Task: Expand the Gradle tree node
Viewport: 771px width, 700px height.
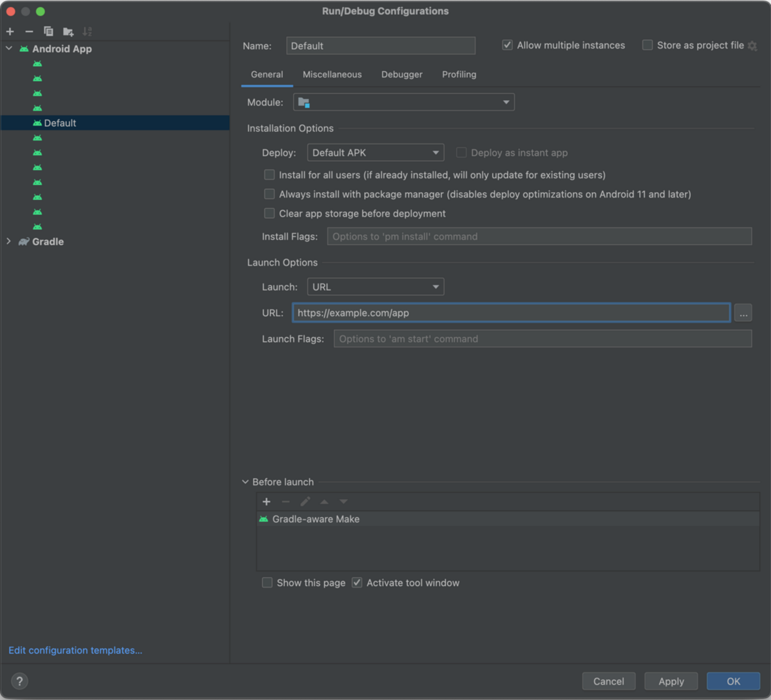Action: (x=9, y=241)
